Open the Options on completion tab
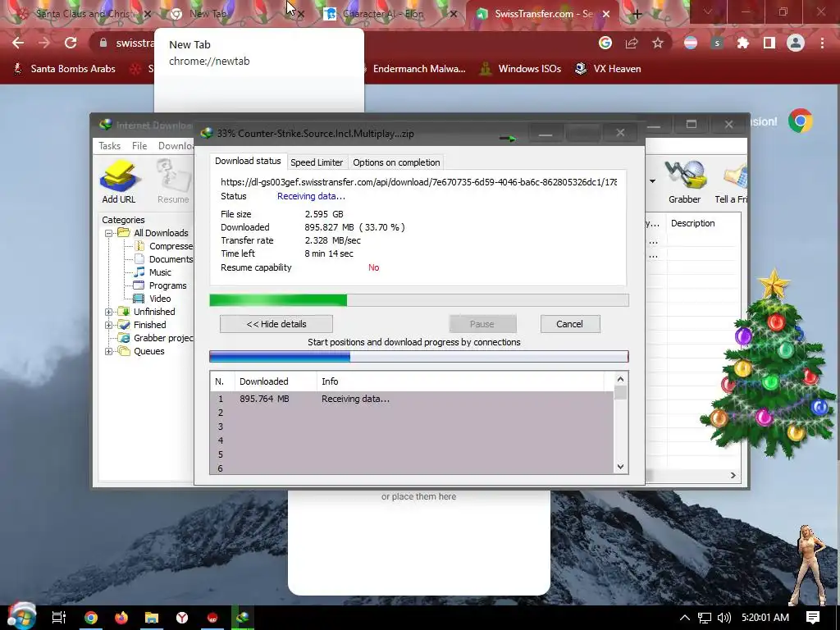Image resolution: width=840 pixels, height=630 pixels. click(x=396, y=162)
